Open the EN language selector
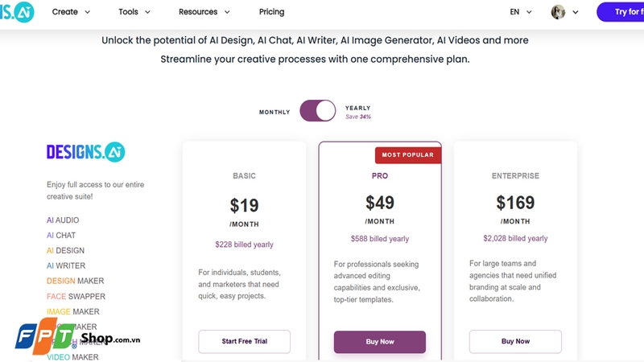This screenshot has height=362, width=644. coord(521,12)
